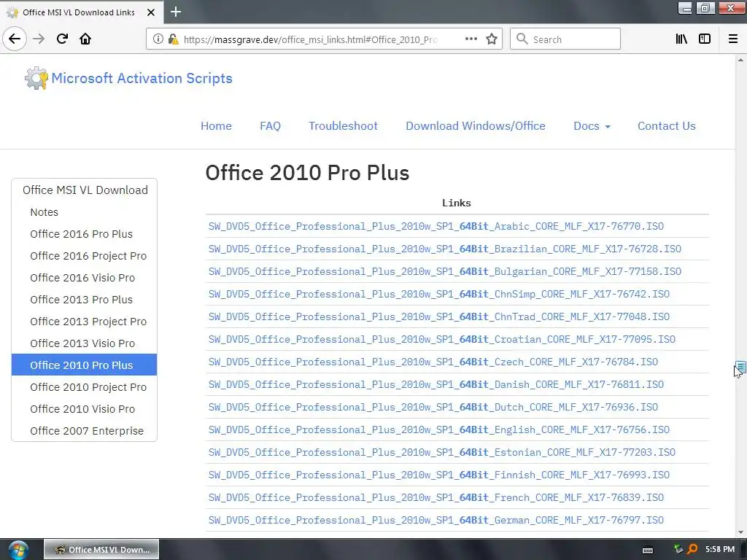Download the 64Bit Czech ISO link

[x=433, y=362]
